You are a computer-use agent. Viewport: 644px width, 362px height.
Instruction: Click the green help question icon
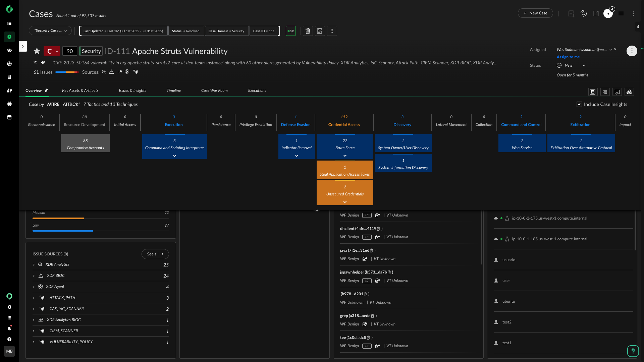coord(633,351)
